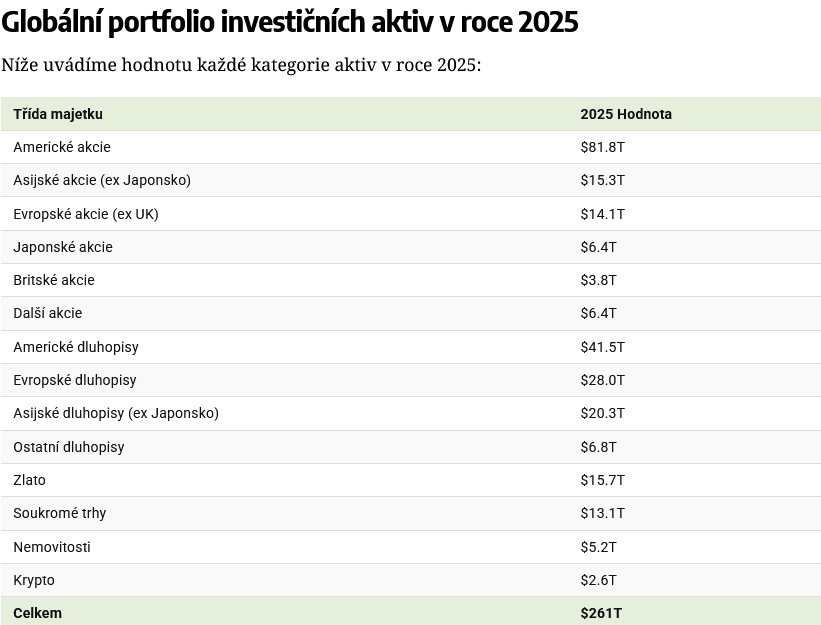
Task: Click 'Asijské akcie (ex Japonsko)' cell
Action: 102,180
